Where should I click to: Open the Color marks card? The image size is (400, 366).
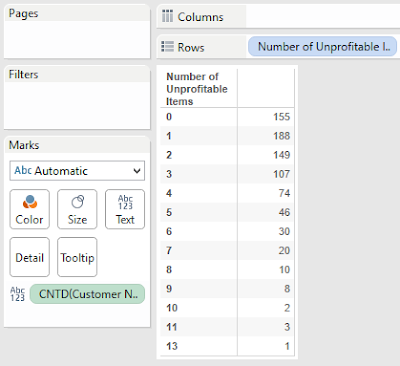pos(30,209)
